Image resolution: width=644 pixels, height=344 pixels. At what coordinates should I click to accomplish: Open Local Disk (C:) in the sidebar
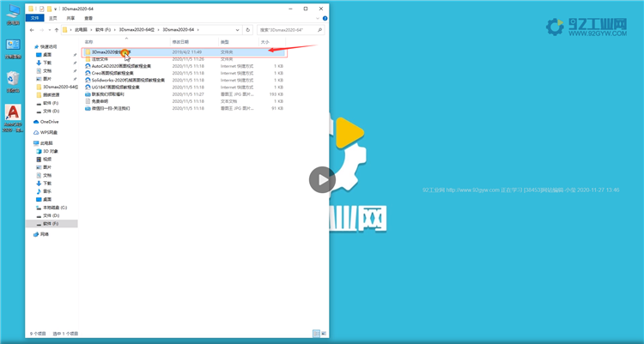52,208
